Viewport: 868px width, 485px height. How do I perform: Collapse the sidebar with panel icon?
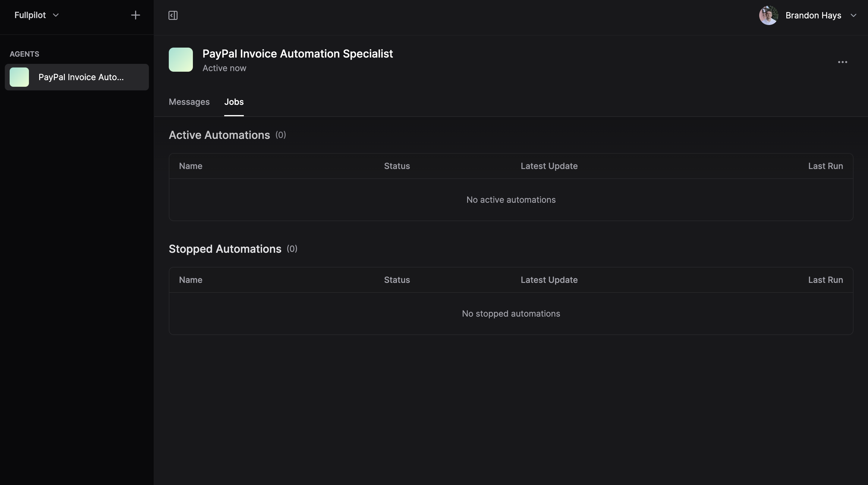pos(173,15)
